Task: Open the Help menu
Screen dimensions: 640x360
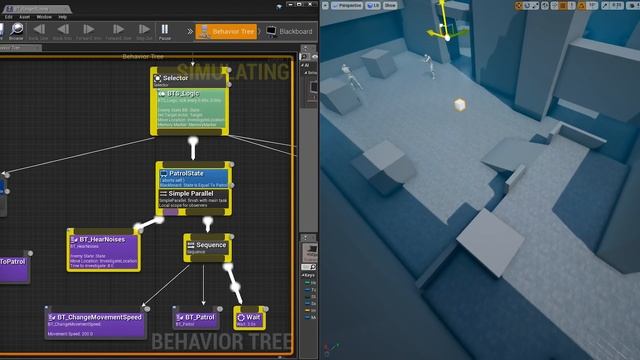Action: pyautogui.click(x=62, y=17)
